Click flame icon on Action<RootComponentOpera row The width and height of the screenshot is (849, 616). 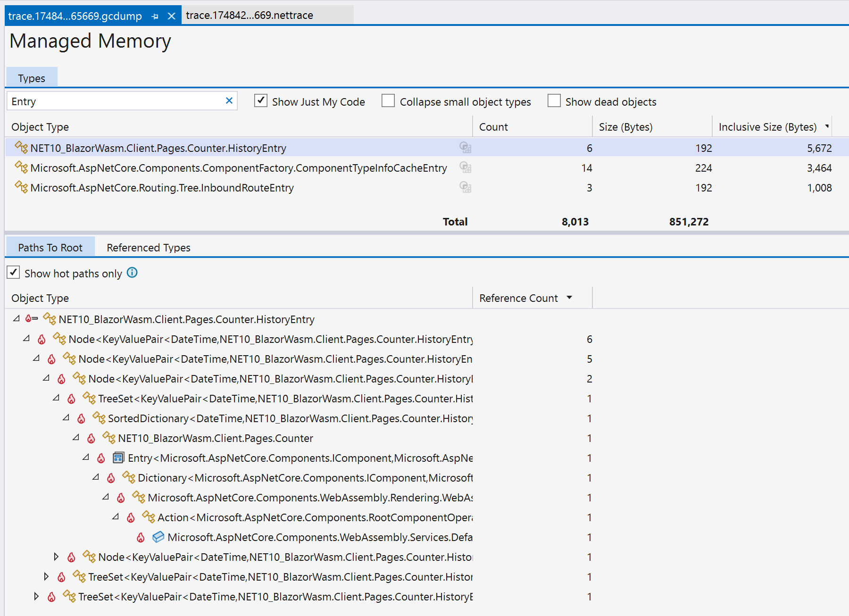[x=131, y=517]
